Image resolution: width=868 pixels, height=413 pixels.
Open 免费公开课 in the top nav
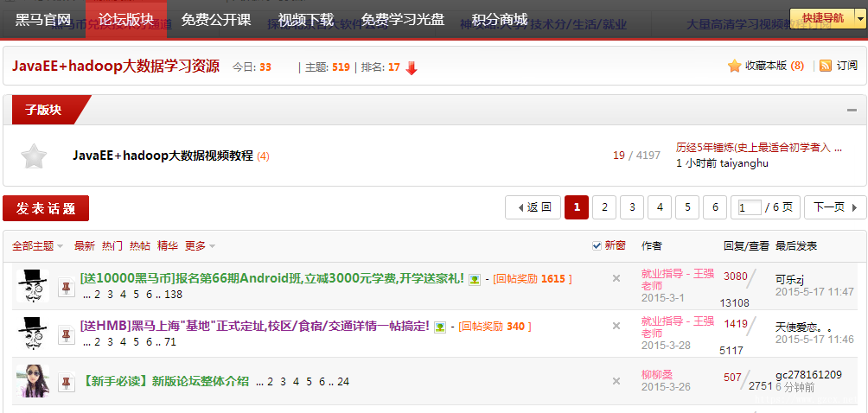(216, 20)
